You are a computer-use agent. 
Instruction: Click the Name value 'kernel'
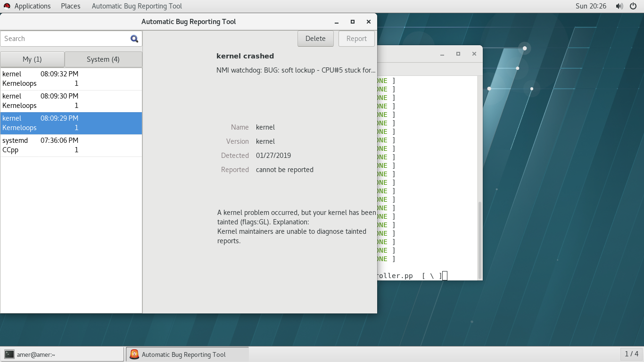(265, 127)
